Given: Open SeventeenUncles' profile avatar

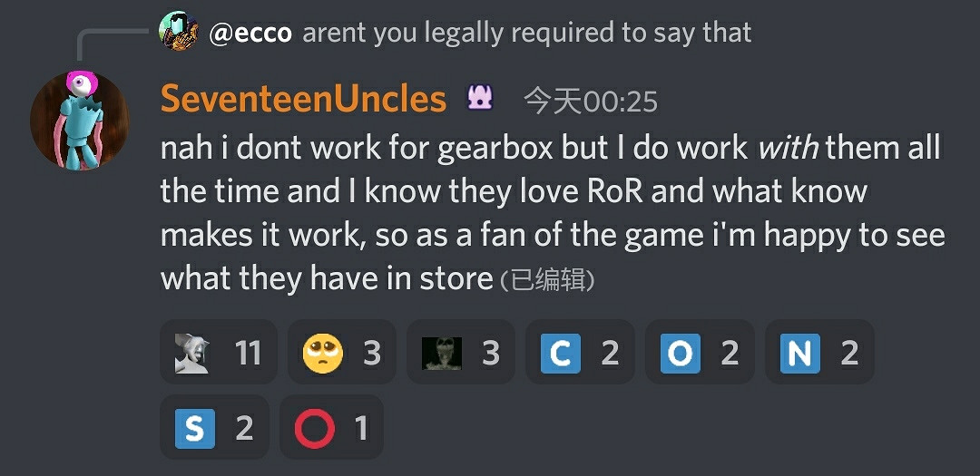Looking at the screenshot, I should (x=79, y=121).
